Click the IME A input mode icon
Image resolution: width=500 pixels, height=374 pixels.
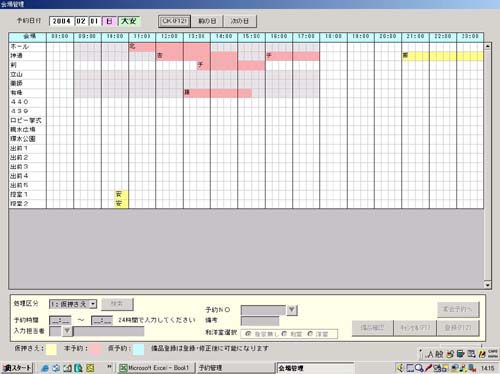pyautogui.click(x=430, y=354)
